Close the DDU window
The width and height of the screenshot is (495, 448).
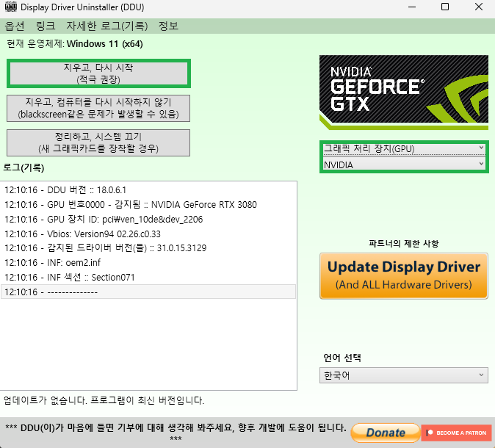coord(479,7)
